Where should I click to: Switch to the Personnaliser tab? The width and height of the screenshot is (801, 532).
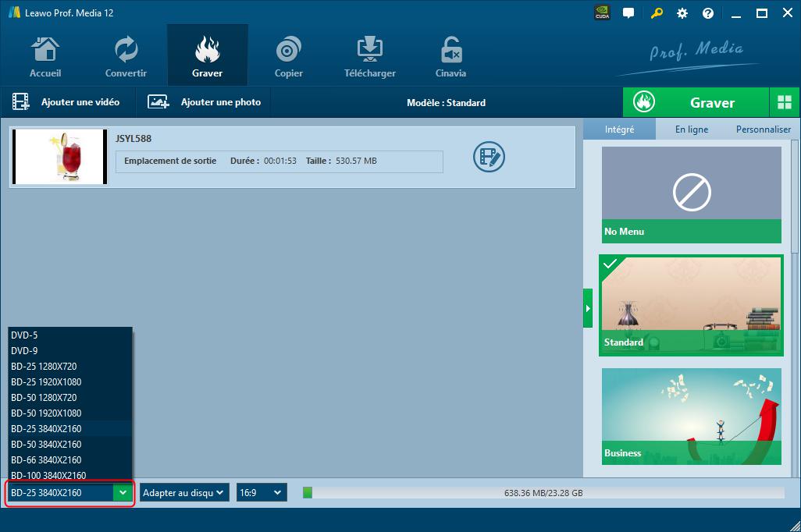pos(764,129)
